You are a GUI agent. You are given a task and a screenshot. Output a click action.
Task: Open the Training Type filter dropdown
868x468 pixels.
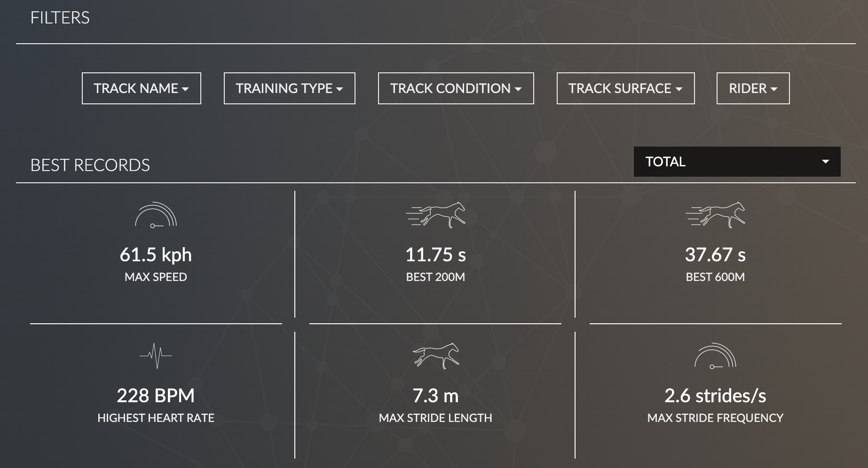pos(290,88)
